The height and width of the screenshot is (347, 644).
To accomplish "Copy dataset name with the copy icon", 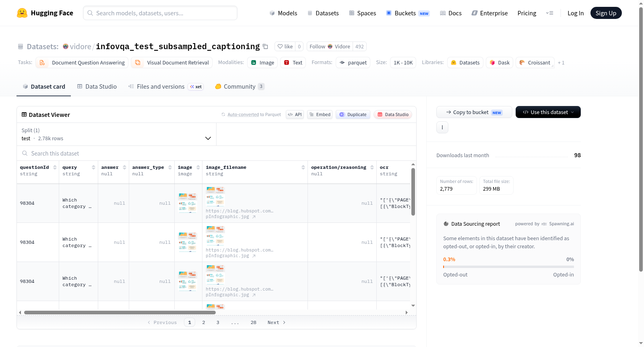I will 265,46.
